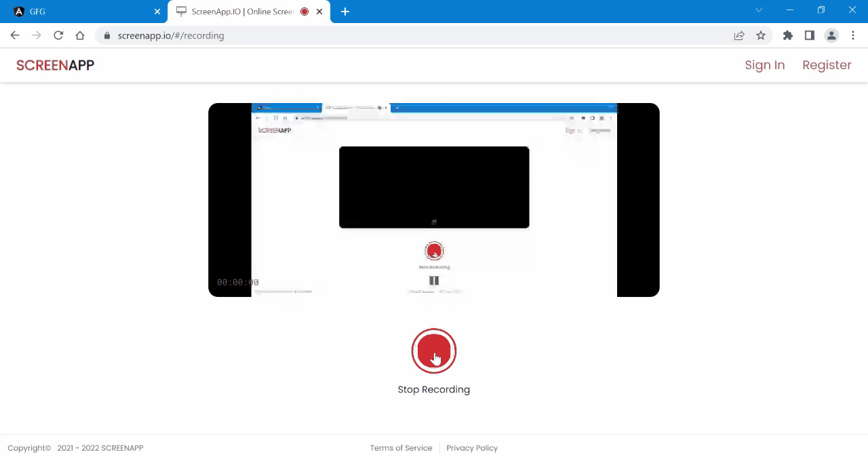The height and width of the screenshot is (461, 868).
Task: Click the copyright 2021 - 2022 SCREENAPP text
Action: coord(75,448)
